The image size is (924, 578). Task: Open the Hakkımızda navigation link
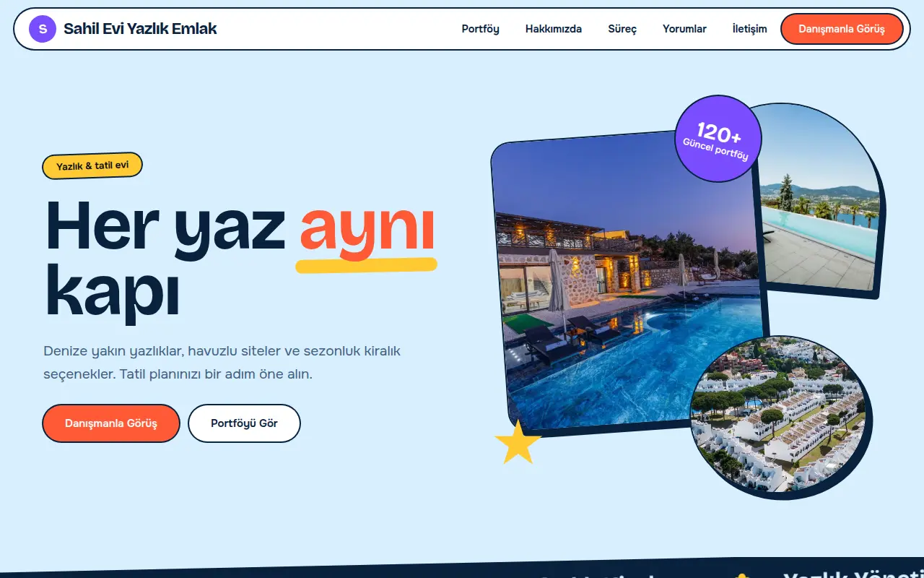(x=554, y=29)
